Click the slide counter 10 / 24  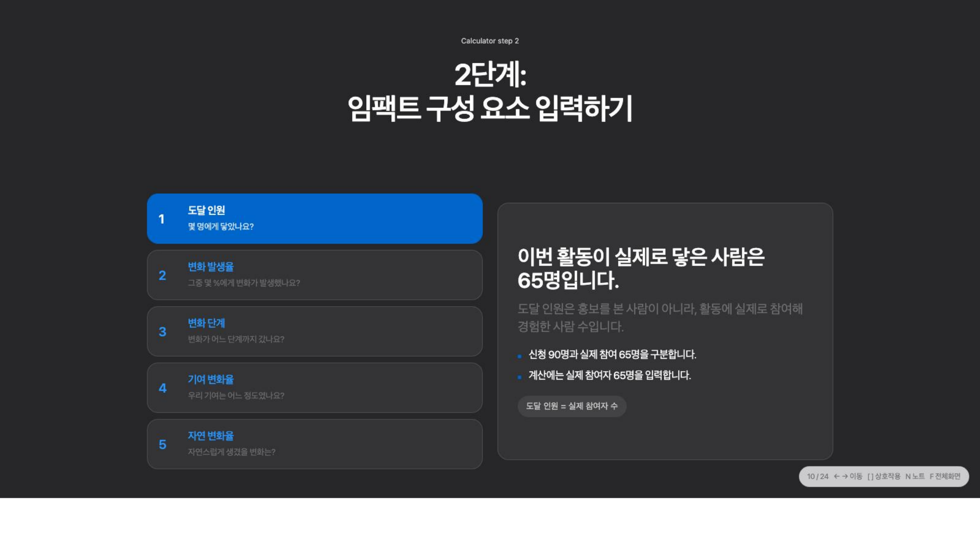tap(818, 477)
